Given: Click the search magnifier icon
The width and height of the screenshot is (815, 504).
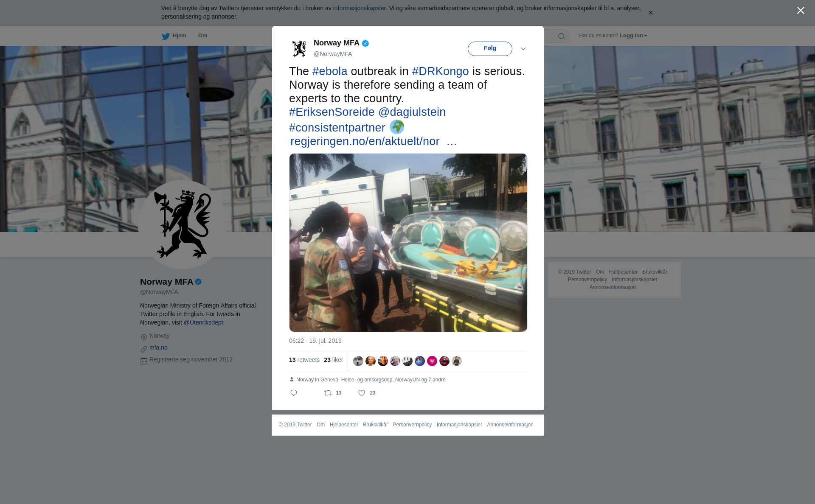Looking at the screenshot, I should [562, 36].
